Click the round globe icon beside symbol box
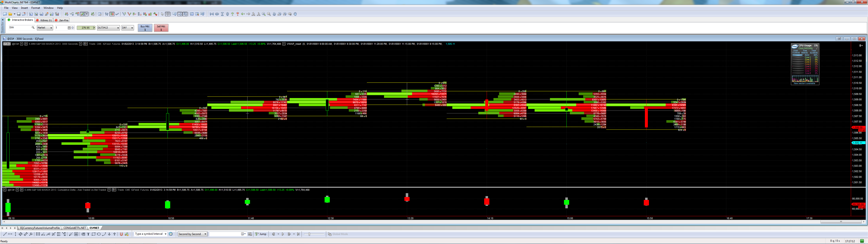 click(x=171, y=234)
